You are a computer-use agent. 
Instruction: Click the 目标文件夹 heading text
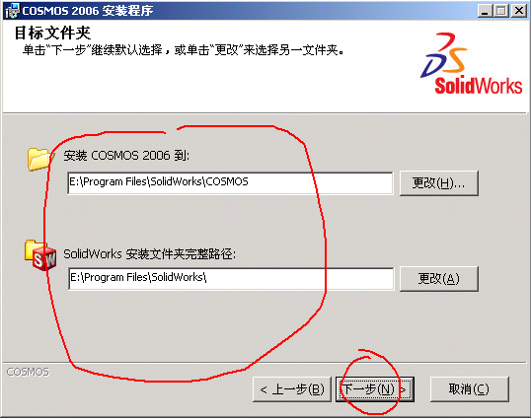[x=52, y=33]
